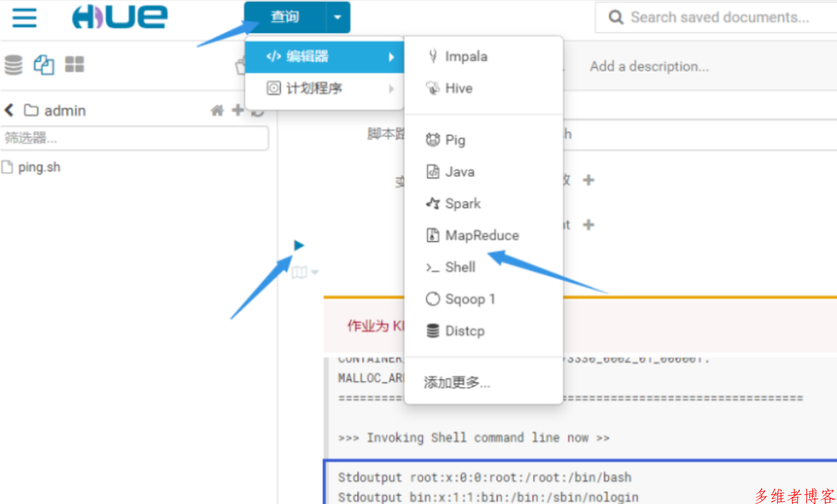This screenshot has width=837, height=504.
Task: Click the Invoking Shell command line text
Action: [x=474, y=438]
